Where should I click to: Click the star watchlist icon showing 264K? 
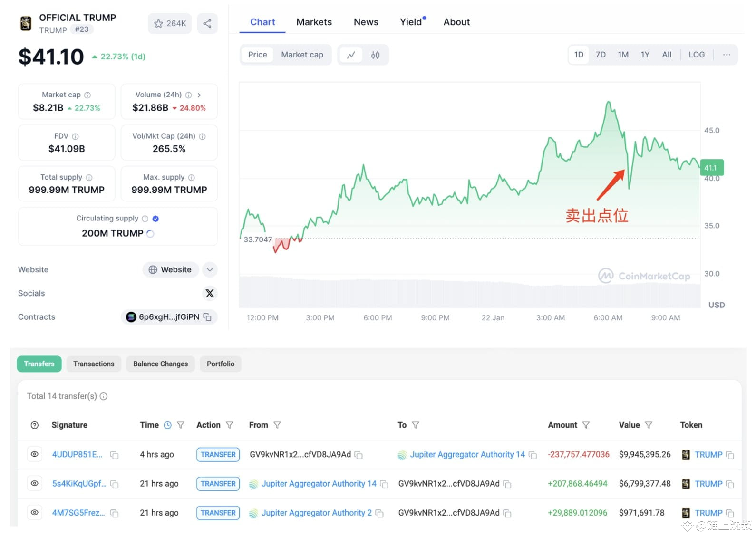click(170, 23)
